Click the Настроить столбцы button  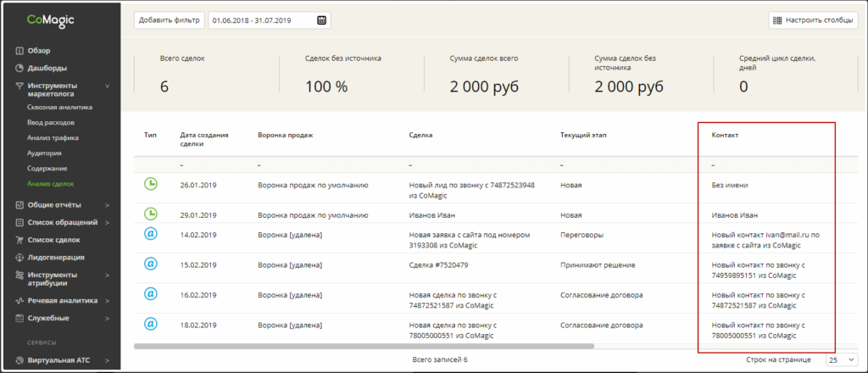pyautogui.click(x=811, y=19)
